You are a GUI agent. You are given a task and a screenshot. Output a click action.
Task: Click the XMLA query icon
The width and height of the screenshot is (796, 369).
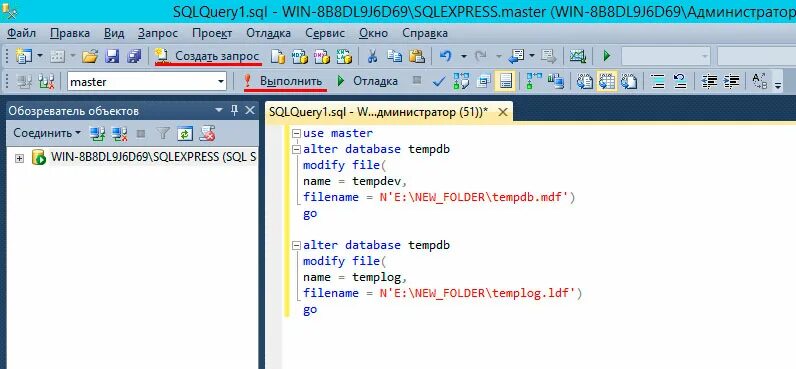pyautogui.click(x=344, y=56)
